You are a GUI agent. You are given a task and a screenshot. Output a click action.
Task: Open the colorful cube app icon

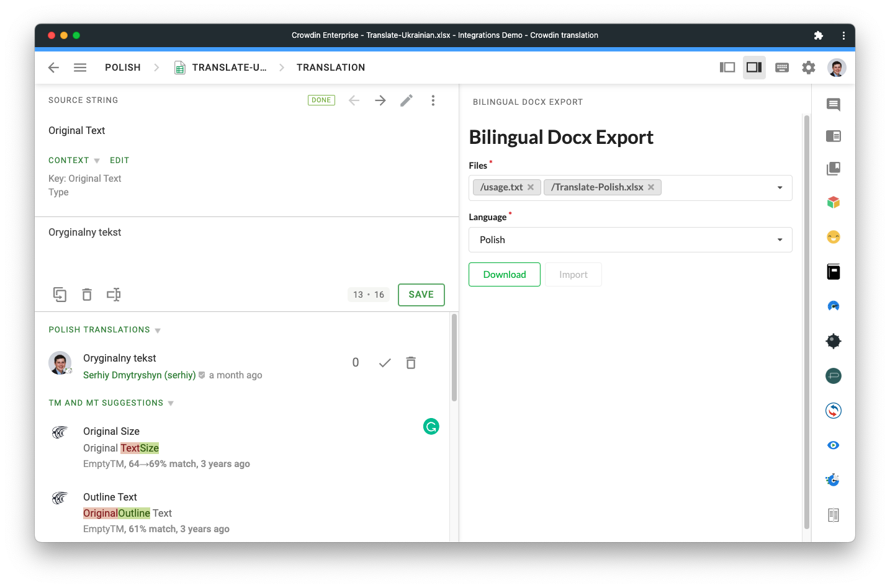tap(834, 202)
